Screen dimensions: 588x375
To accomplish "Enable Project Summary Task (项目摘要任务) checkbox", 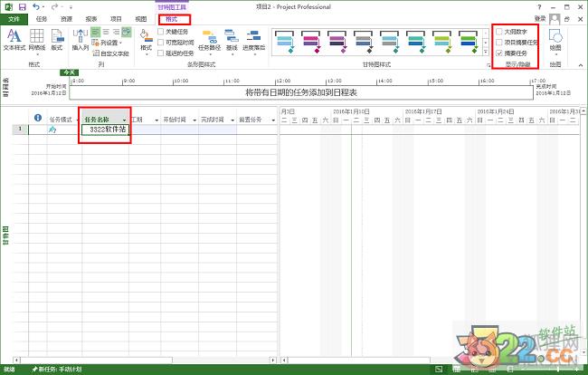I will point(499,43).
